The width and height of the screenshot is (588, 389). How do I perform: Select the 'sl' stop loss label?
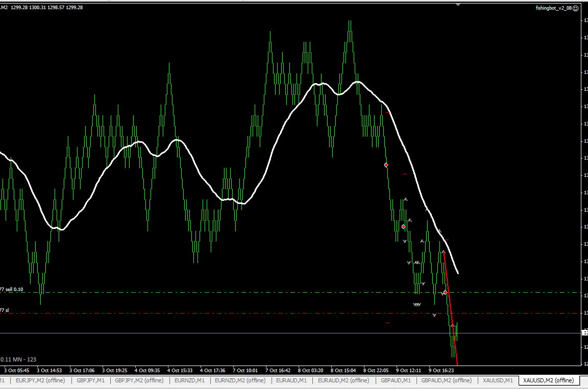coord(7,310)
